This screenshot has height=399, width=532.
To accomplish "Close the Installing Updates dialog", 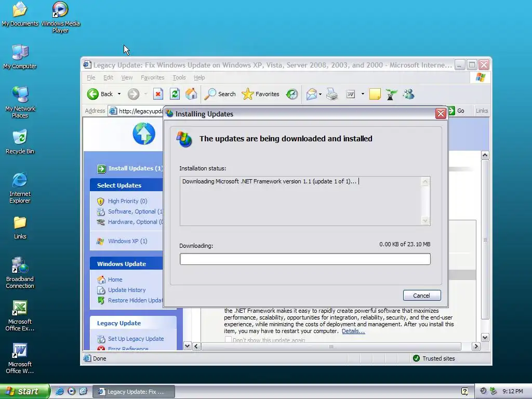I will click(x=441, y=114).
